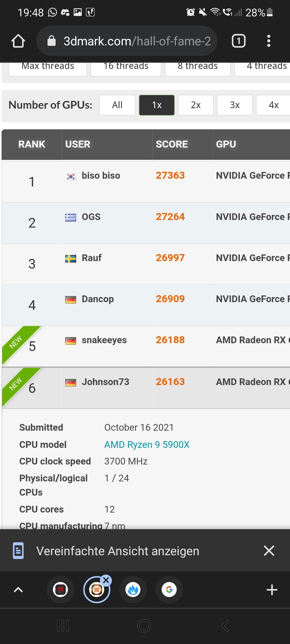Click score 26909

pyautogui.click(x=170, y=299)
